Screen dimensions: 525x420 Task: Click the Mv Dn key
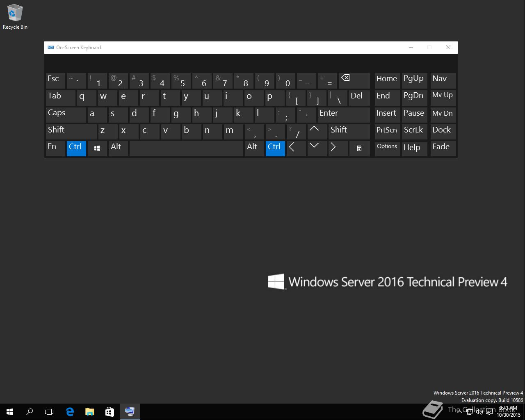pyautogui.click(x=443, y=115)
